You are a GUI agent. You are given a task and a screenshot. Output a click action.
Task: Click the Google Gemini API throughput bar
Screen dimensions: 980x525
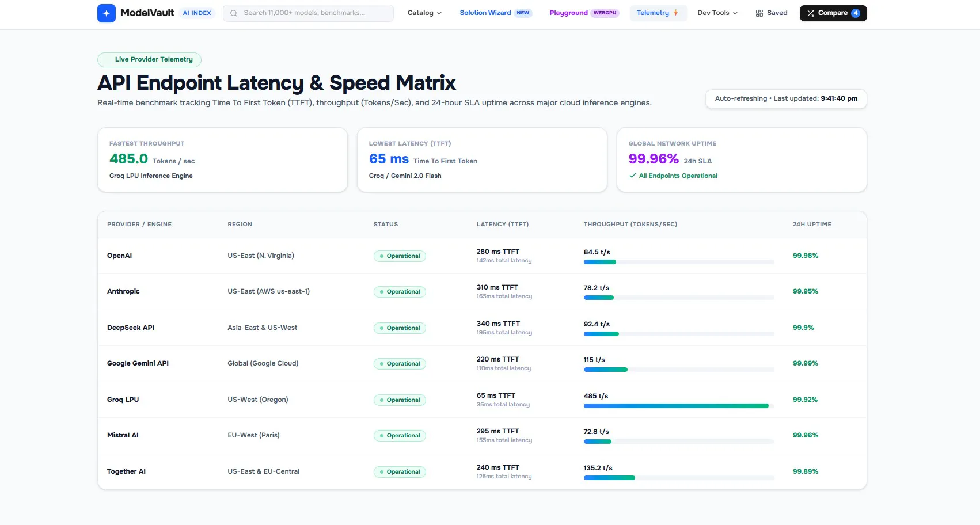pos(679,370)
